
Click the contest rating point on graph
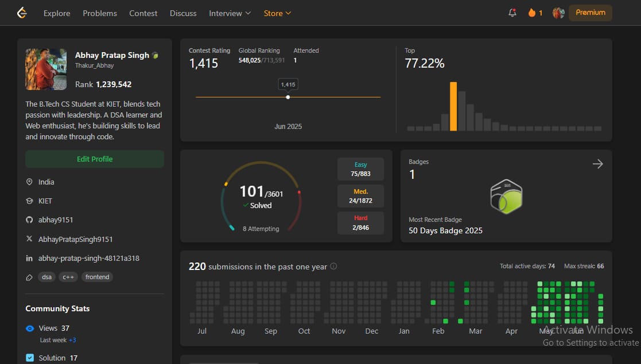click(x=288, y=97)
